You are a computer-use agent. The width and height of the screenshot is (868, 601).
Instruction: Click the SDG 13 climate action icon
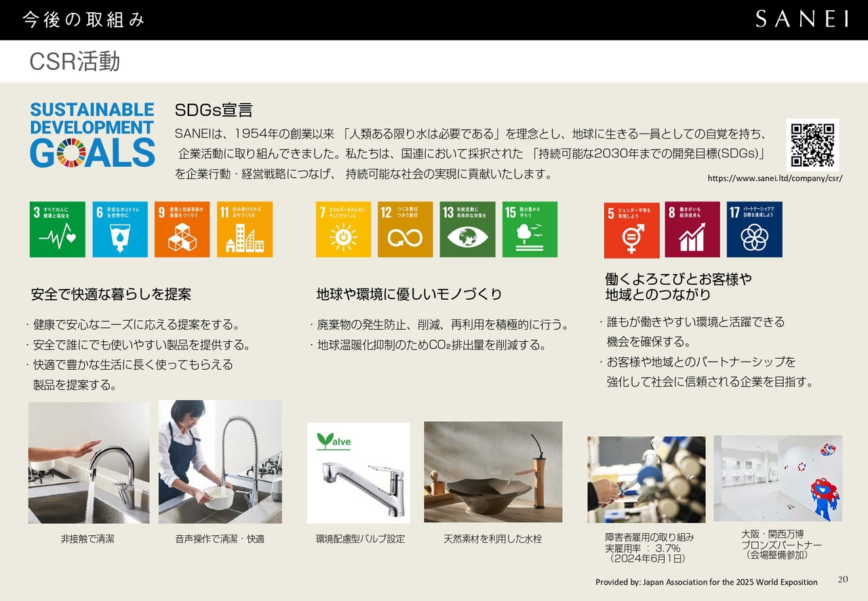click(467, 229)
